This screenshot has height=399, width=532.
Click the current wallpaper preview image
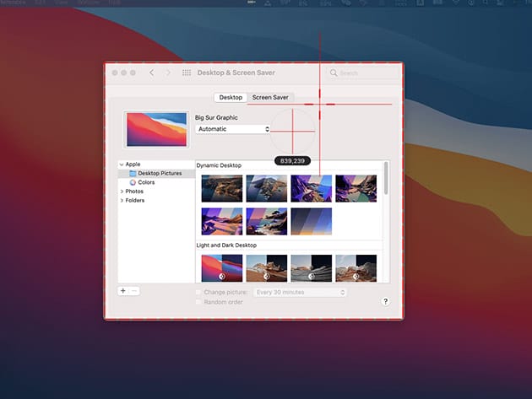156,131
